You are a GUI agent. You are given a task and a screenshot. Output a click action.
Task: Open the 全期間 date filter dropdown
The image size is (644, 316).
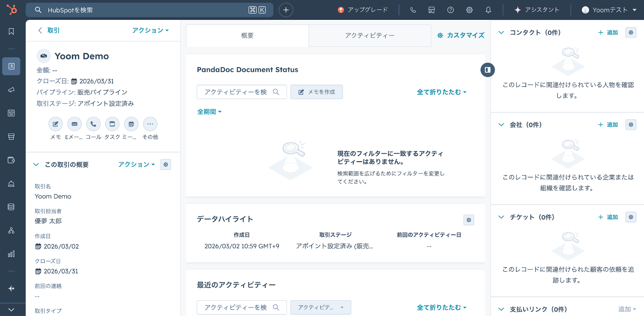[x=209, y=112]
